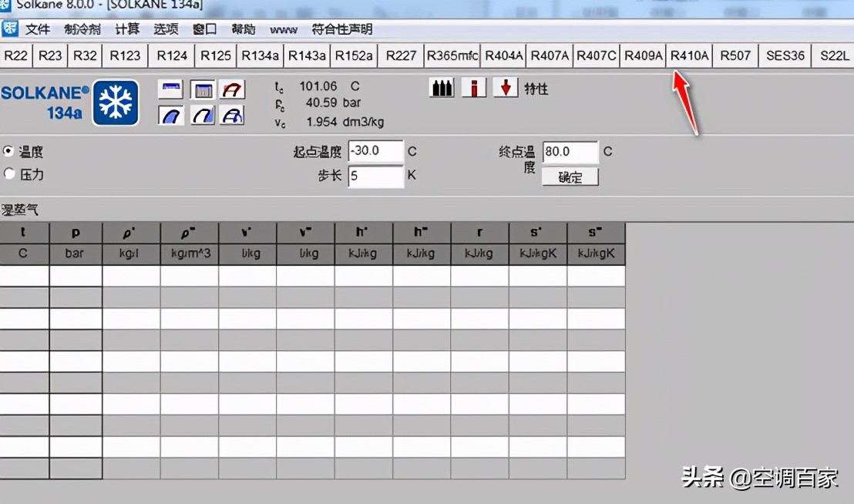Switch to the R410A refrigerant tab

690,55
